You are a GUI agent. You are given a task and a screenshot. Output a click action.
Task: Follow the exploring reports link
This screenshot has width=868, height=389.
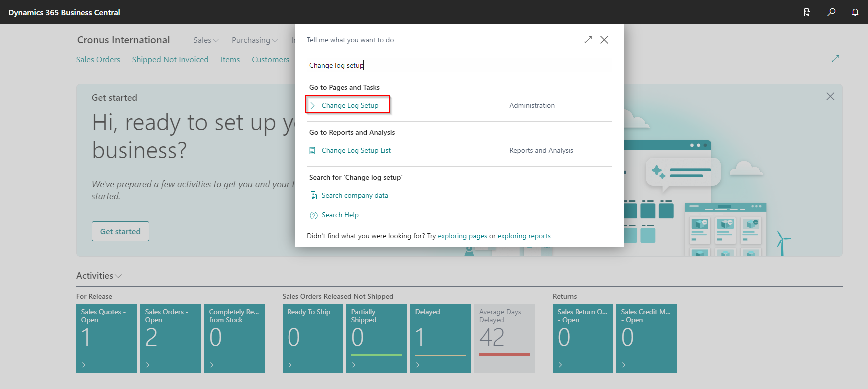click(524, 236)
